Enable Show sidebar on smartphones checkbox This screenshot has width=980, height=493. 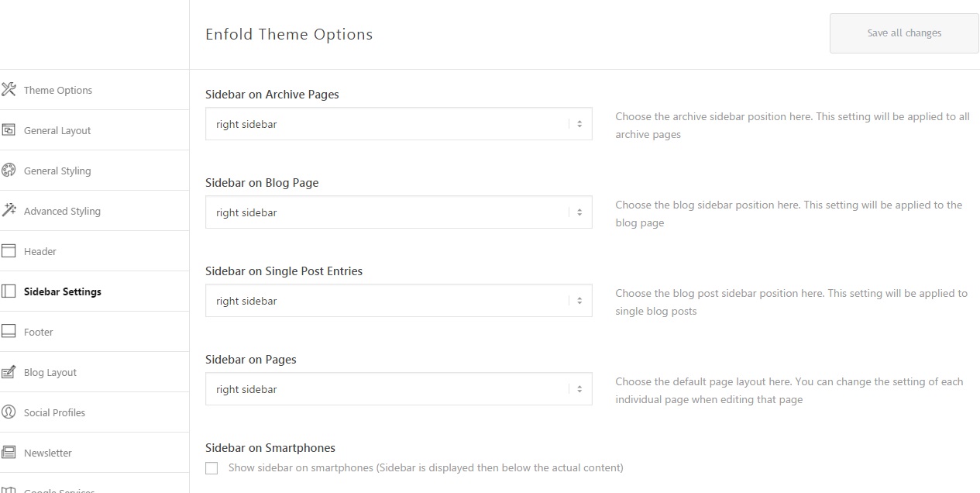pos(211,468)
